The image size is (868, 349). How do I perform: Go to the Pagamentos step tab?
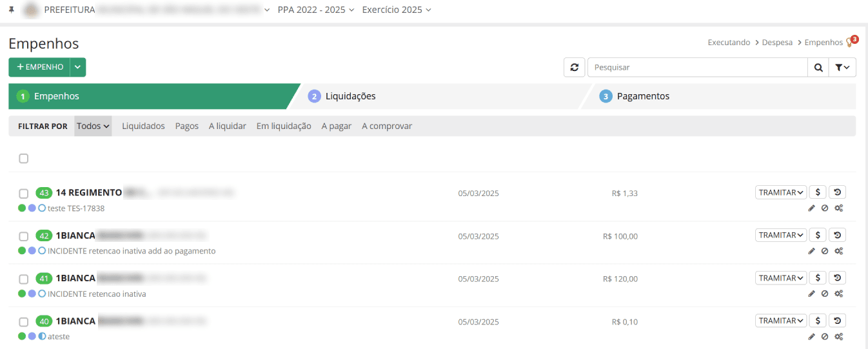pos(642,96)
